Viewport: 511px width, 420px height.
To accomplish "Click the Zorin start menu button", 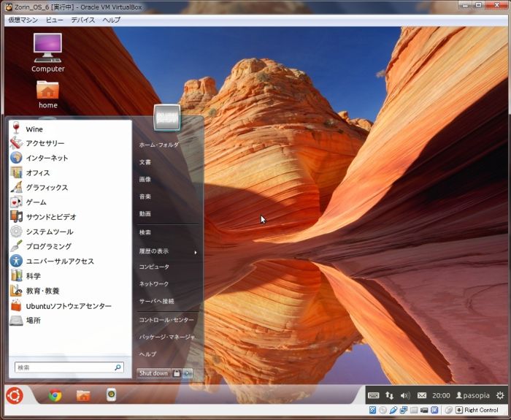I will [x=15, y=395].
